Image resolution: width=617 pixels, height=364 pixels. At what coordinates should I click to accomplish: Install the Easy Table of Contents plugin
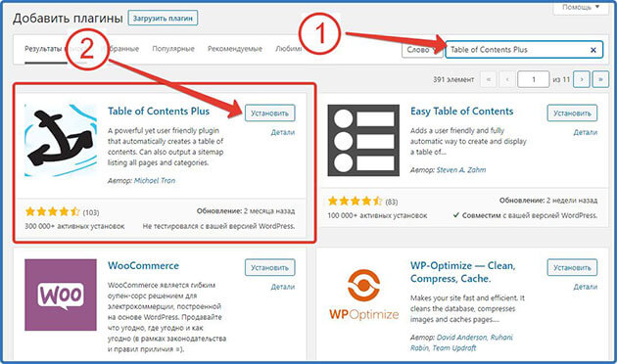[x=572, y=113]
